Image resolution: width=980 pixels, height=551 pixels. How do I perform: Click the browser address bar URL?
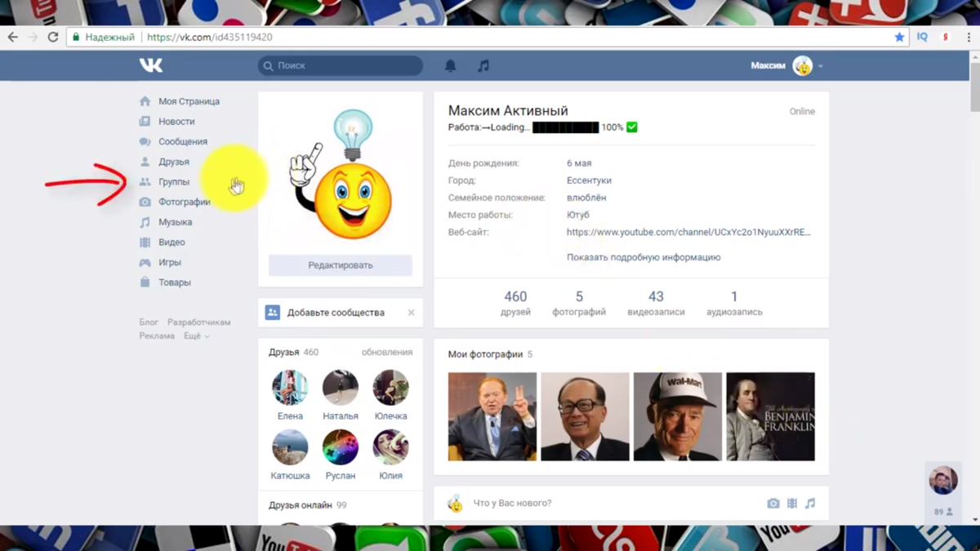pyautogui.click(x=210, y=37)
